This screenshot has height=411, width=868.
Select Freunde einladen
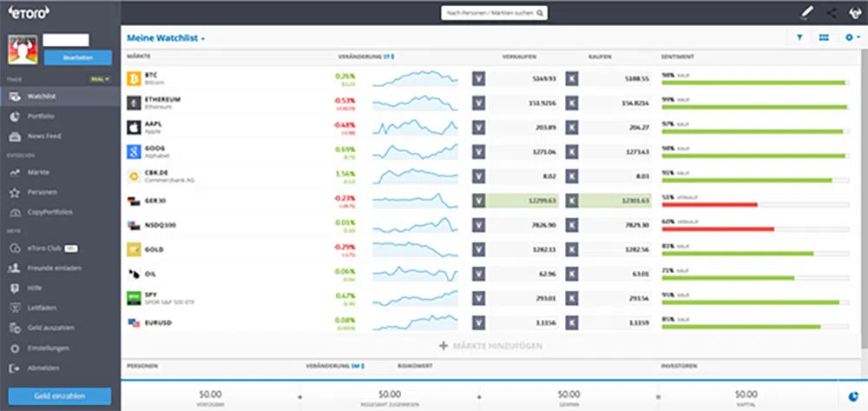(60, 268)
